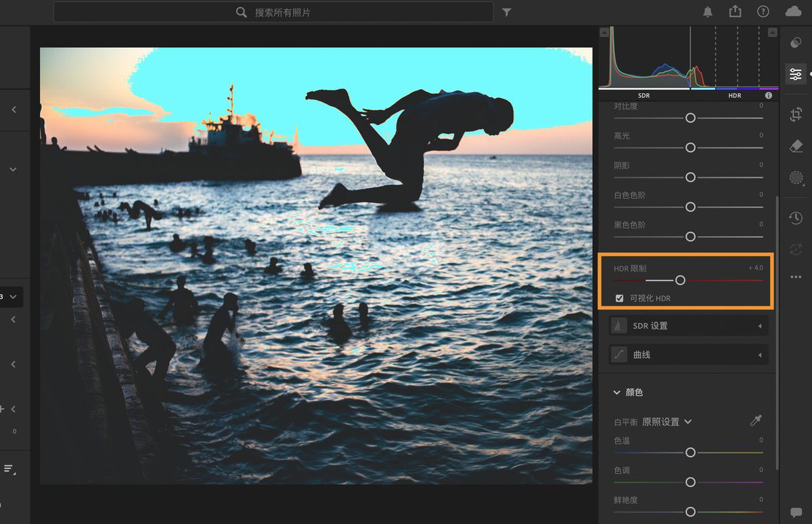
Task: Toggle the HDR histogram indicator
Action: click(734, 95)
